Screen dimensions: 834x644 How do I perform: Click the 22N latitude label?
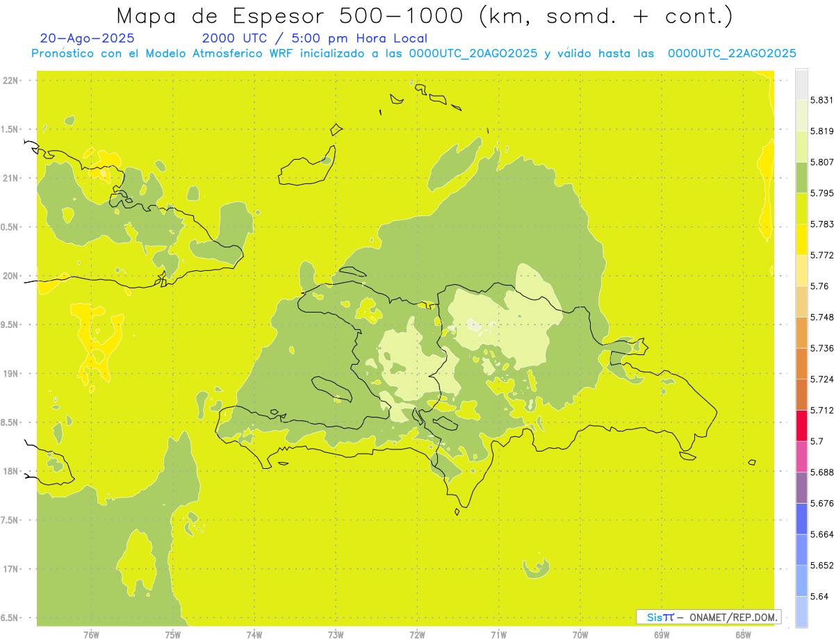(11, 81)
